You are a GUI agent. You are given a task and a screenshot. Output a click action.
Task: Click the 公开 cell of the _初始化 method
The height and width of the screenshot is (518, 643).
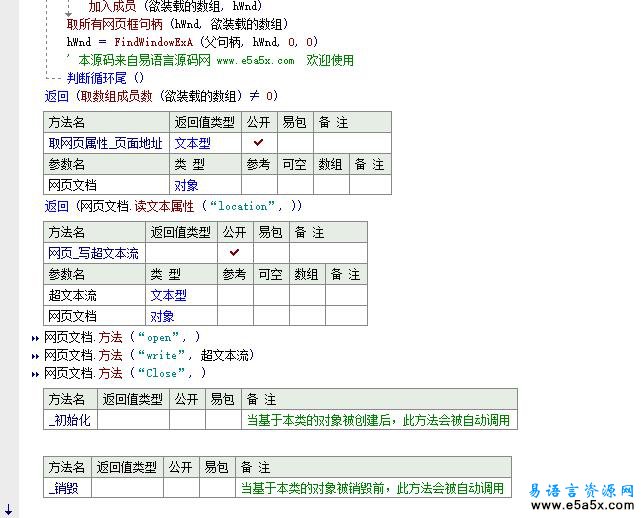click(187, 420)
